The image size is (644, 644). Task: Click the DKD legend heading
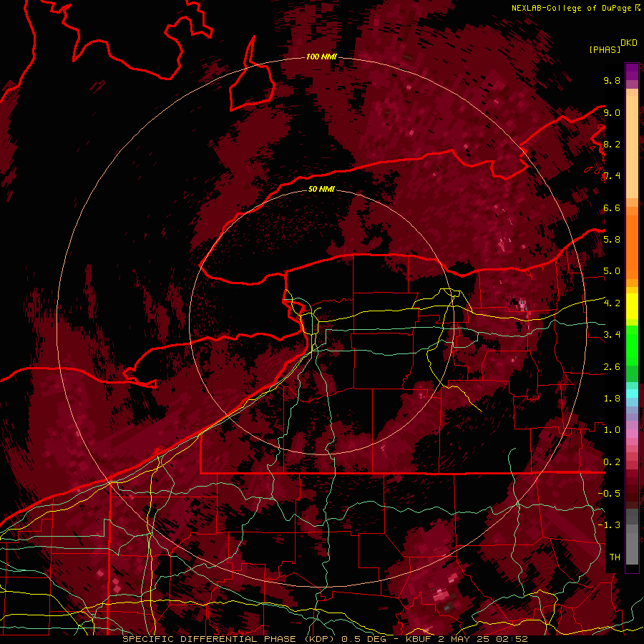(x=629, y=43)
